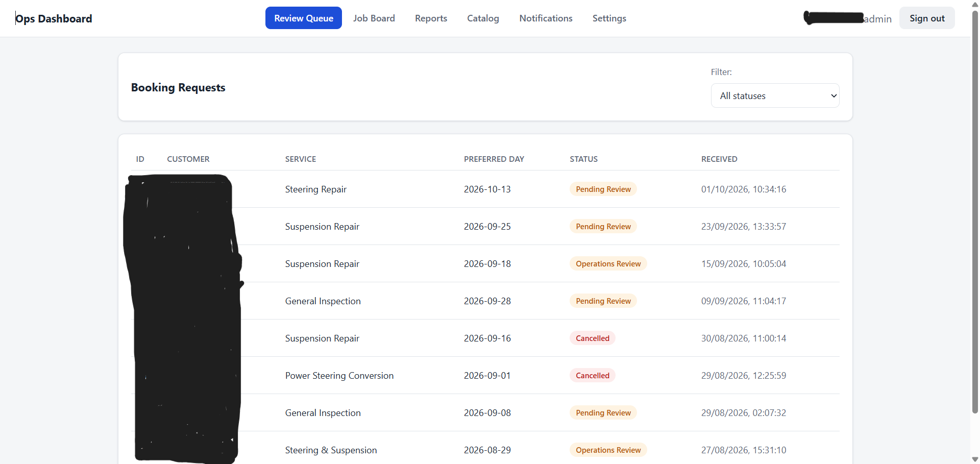Click the ID column header
This screenshot has width=980, height=464.
140,159
